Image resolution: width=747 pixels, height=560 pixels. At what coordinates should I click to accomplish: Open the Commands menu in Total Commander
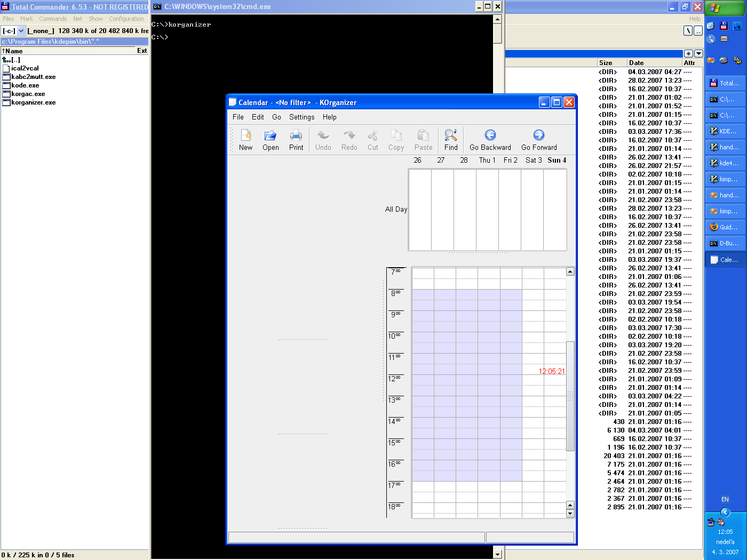click(x=53, y=19)
